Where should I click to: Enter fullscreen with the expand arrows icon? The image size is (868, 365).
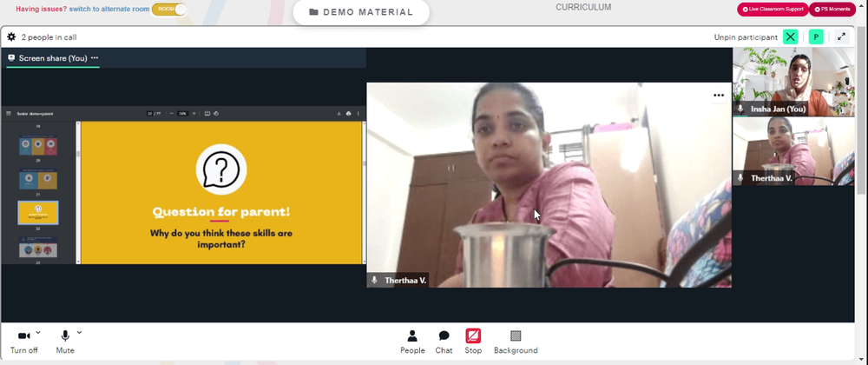[x=841, y=37]
